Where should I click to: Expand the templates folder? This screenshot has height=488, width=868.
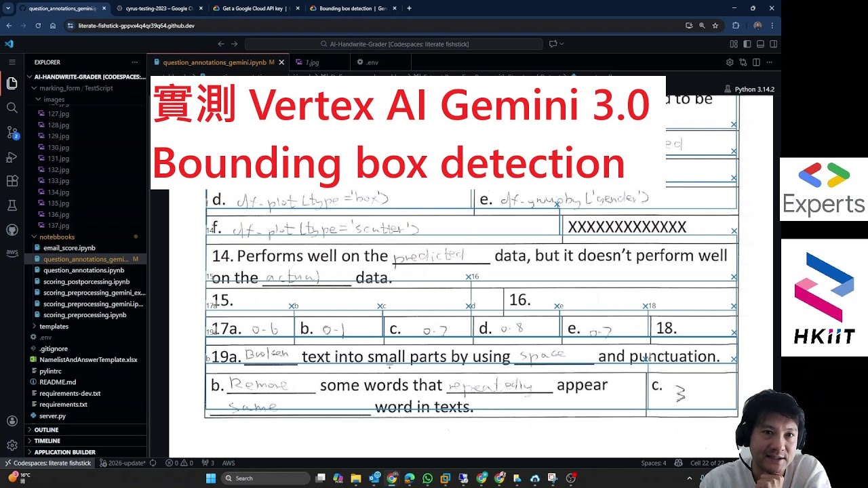(85, 326)
